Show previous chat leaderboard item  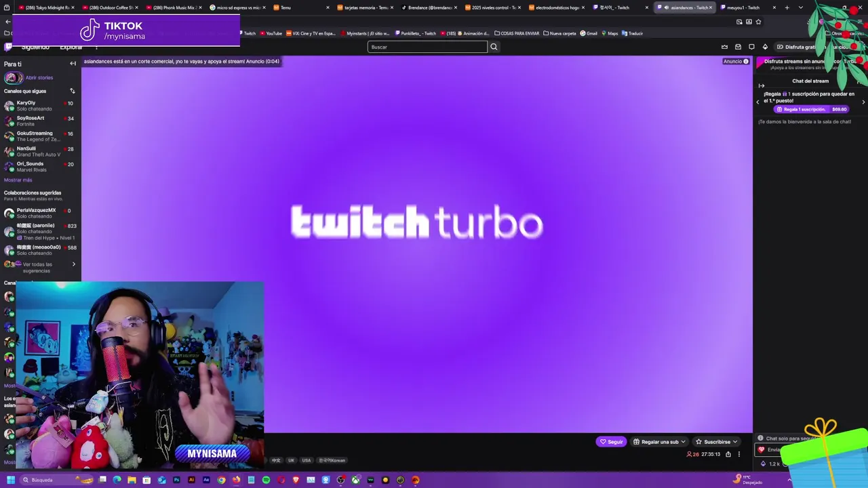click(758, 102)
